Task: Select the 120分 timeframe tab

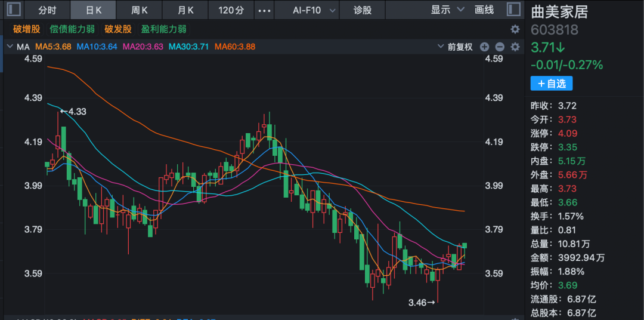Action: (x=232, y=10)
